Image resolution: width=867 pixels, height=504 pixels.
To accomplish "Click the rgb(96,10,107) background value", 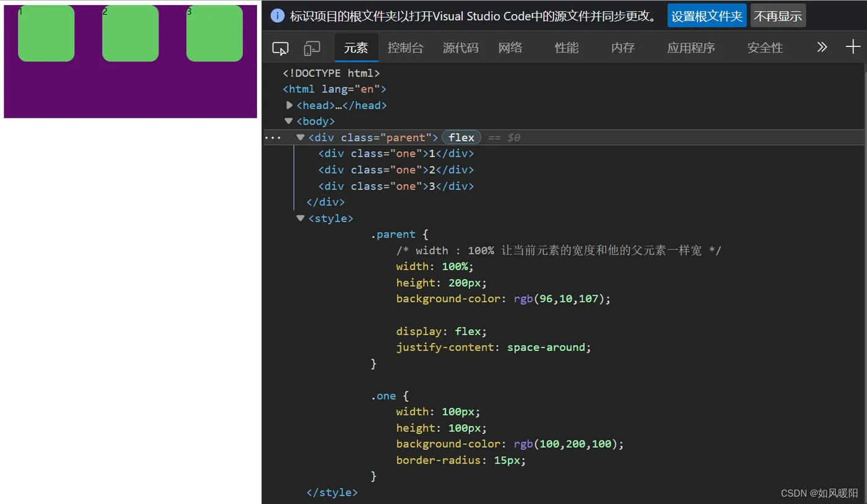I will tap(559, 298).
